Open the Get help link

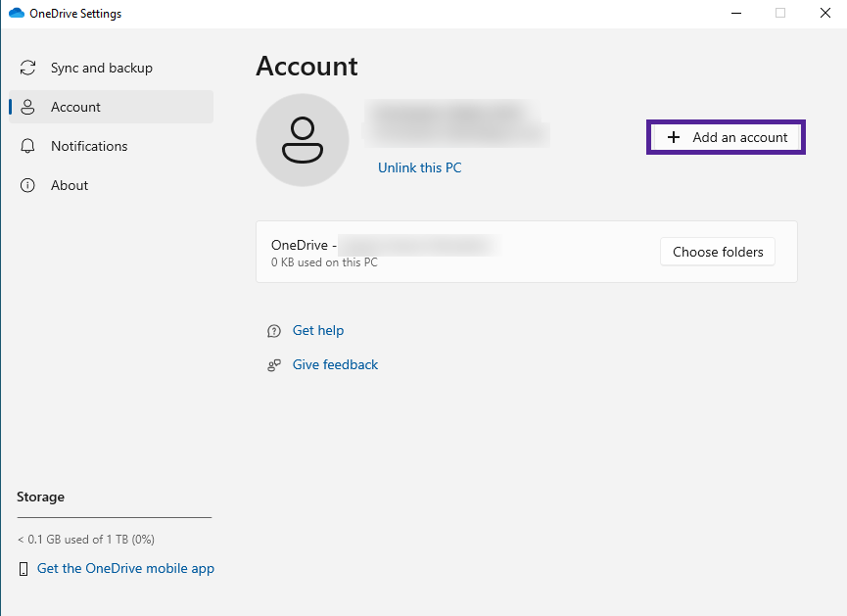point(318,331)
